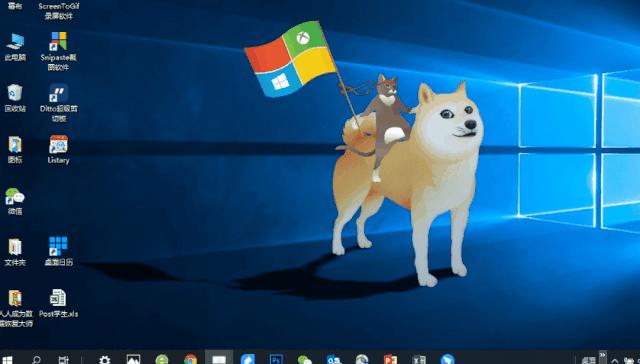640x364 pixels.
Task: Open Settings gear on taskbar
Action: click(x=105, y=360)
